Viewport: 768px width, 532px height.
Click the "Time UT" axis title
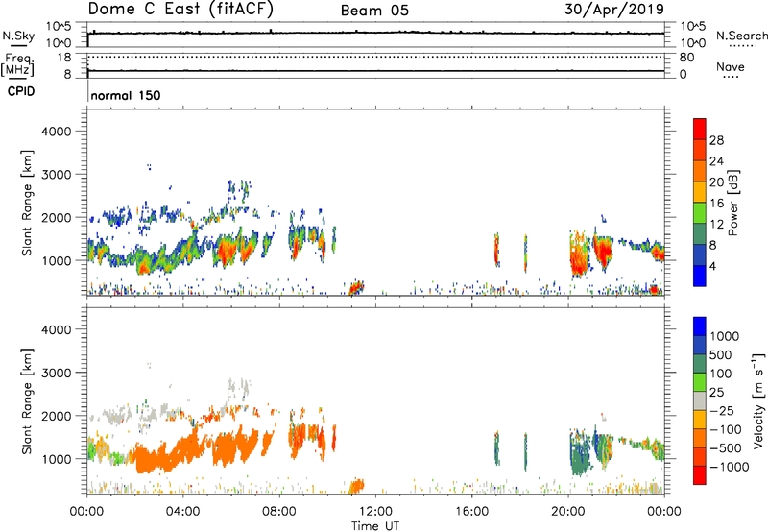tap(375, 526)
